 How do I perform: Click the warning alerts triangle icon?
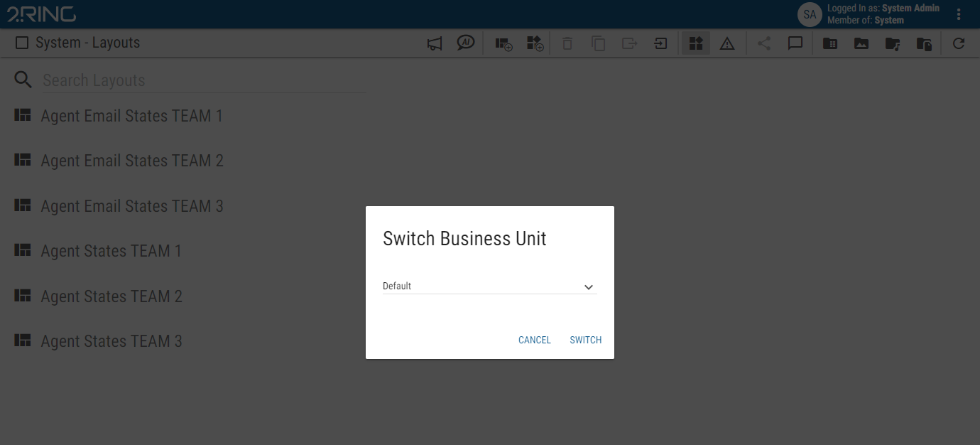(x=726, y=43)
